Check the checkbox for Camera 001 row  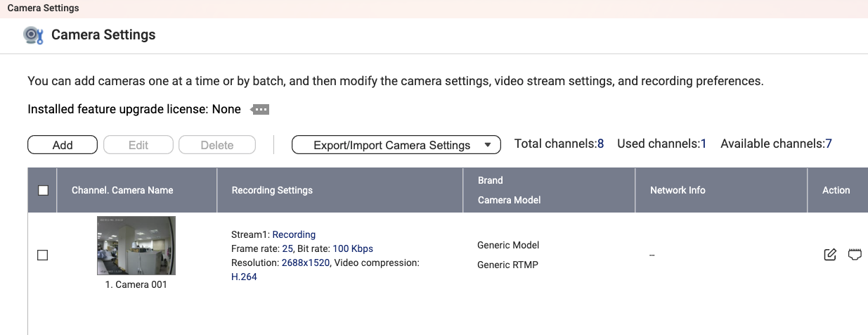(42, 255)
